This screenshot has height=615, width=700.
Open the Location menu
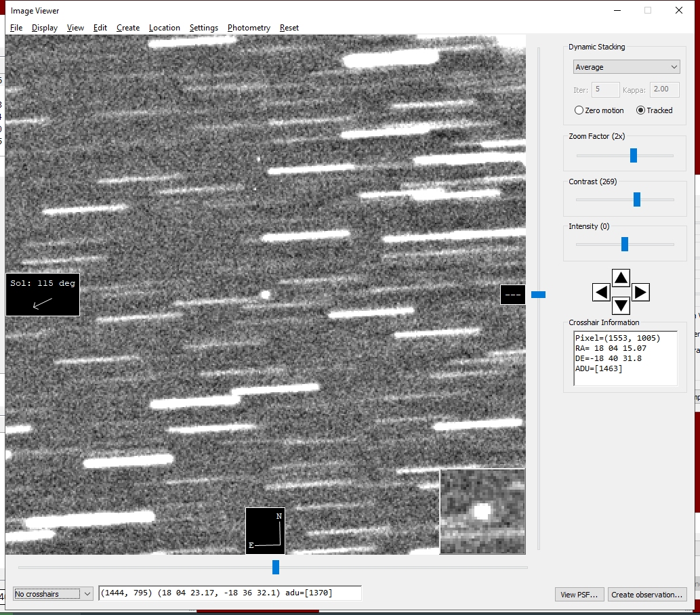pyautogui.click(x=165, y=28)
